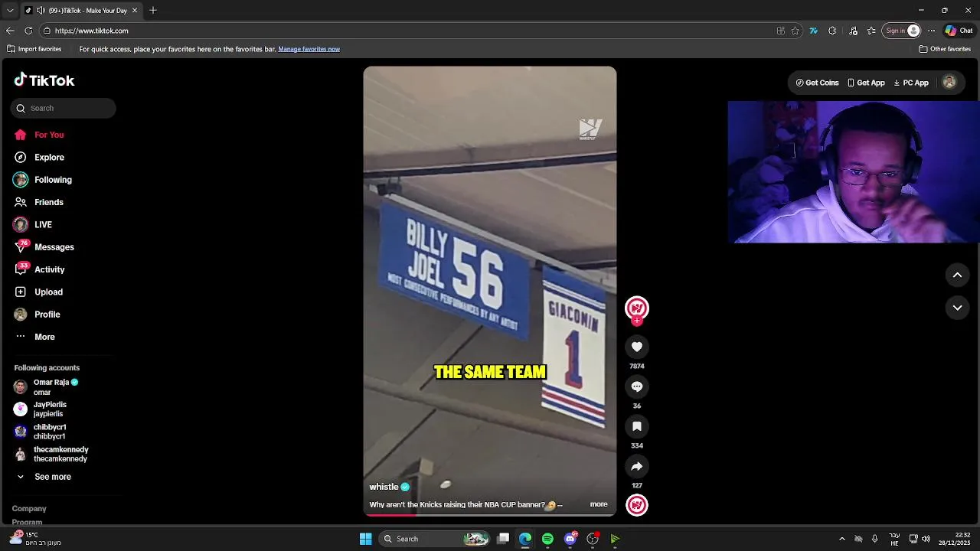The image size is (980, 551).
Task: Go to the previous video
Action: pyautogui.click(x=957, y=275)
